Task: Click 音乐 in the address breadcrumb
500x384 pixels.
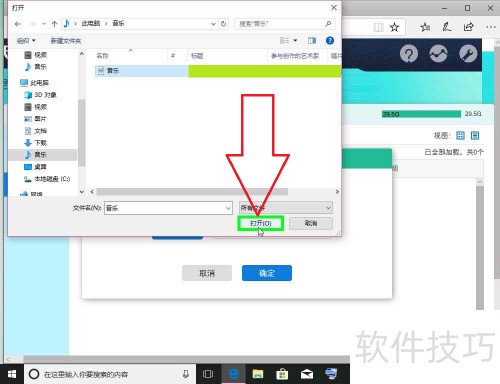Action: [x=118, y=23]
